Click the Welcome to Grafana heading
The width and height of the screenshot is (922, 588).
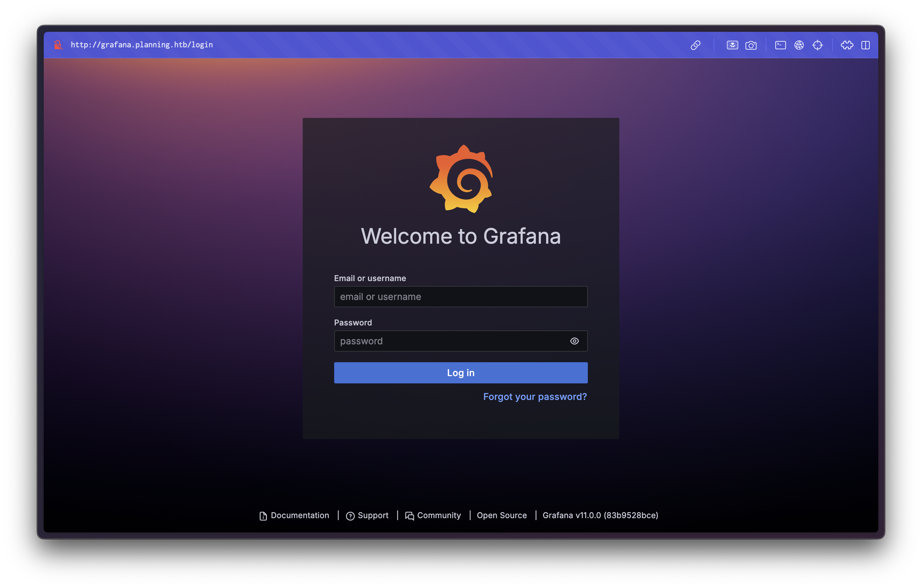pyautogui.click(x=461, y=236)
